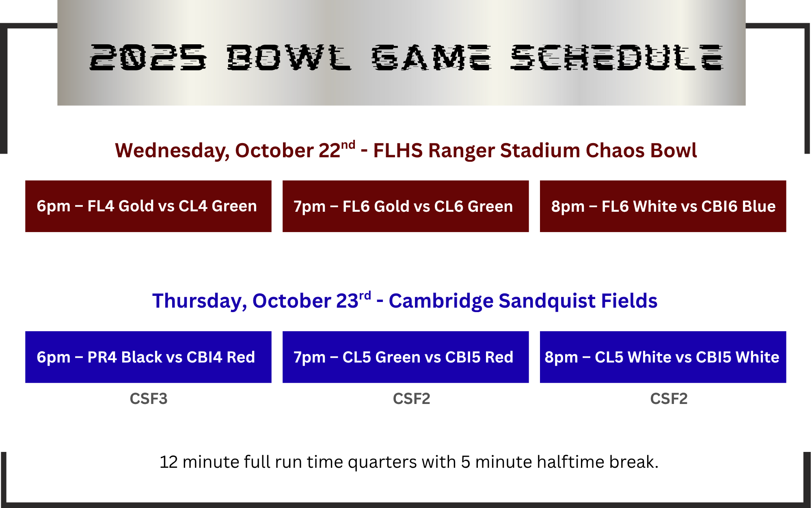The width and height of the screenshot is (812, 508).
Task: Click the 6pm FL4 Gold vs CL4 Green box
Action: pos(148,206)
